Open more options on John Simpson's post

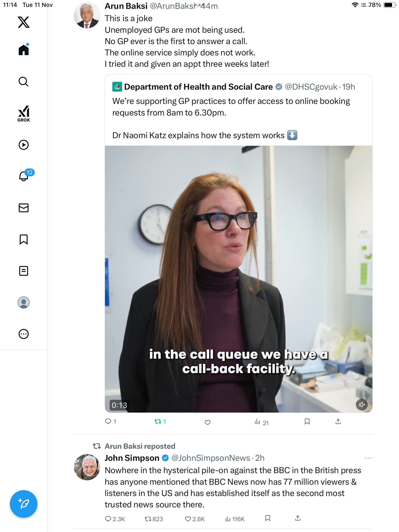tap(368, 458)
